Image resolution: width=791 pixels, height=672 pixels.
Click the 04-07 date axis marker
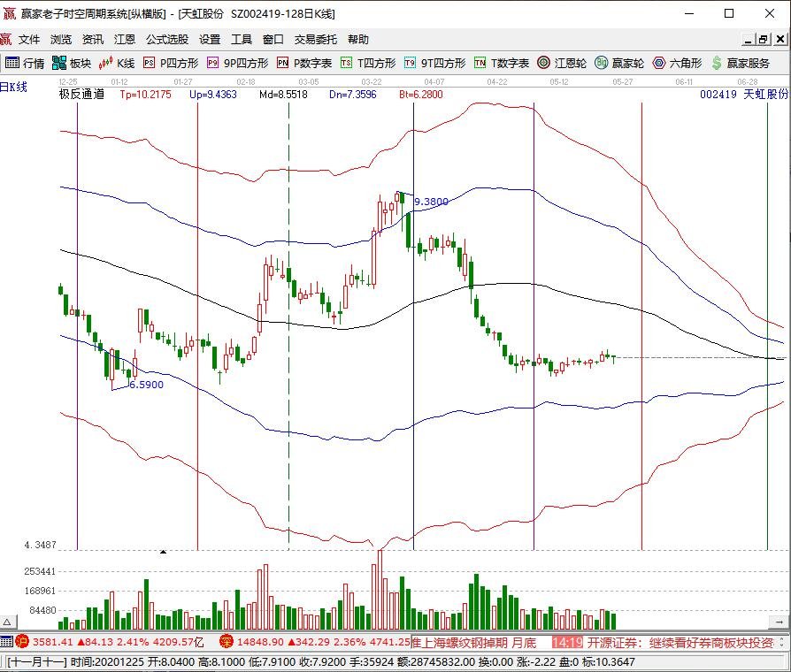434,81
